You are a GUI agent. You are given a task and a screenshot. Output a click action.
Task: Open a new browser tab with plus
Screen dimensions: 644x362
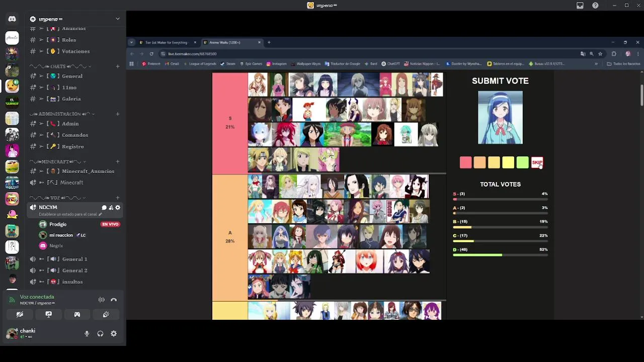click(x=269, y=42)
